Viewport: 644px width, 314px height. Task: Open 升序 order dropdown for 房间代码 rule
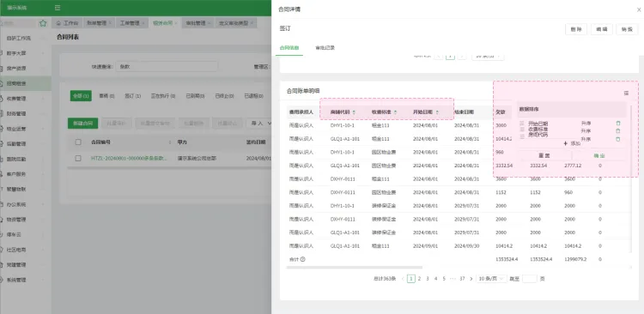586,139
